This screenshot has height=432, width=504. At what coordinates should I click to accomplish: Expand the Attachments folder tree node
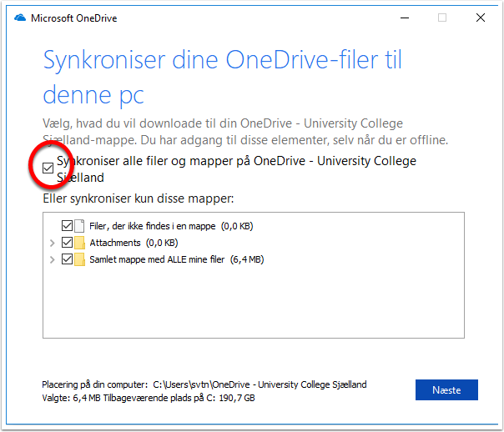click(x=52, y=244)
